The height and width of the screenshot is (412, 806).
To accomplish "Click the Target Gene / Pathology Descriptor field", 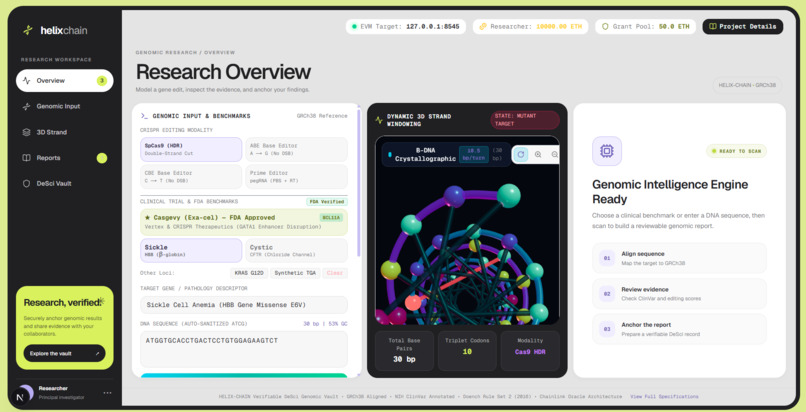I will pyautogui.click(x=244, y=305).
